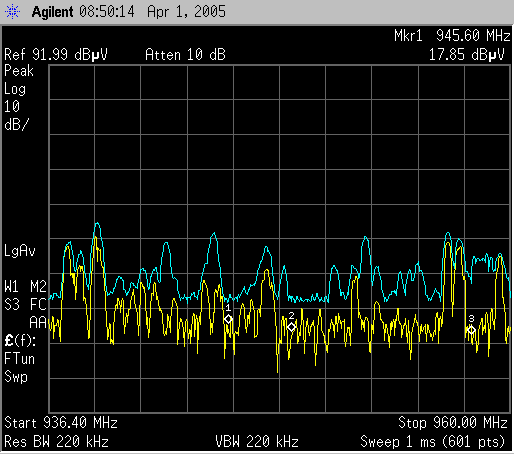Click the Peak detector label
Viewport: 514px width, 454px height.
(19, 71)
